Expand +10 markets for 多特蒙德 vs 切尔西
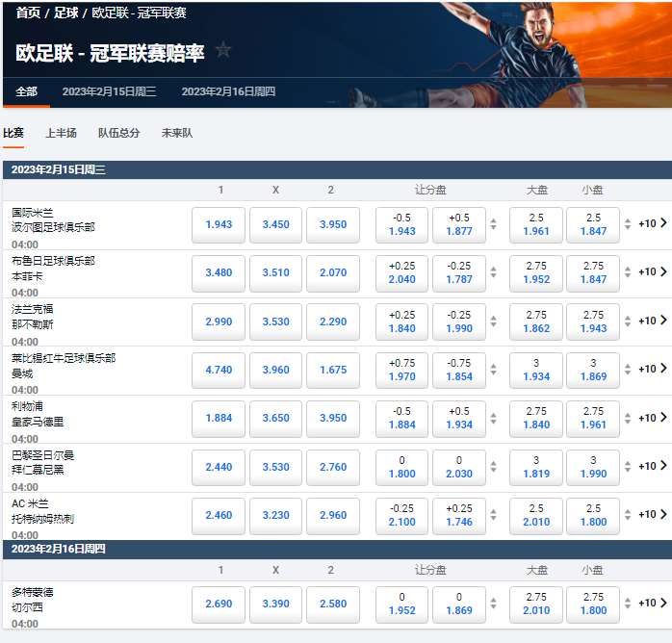 click(x=652, y=604)
